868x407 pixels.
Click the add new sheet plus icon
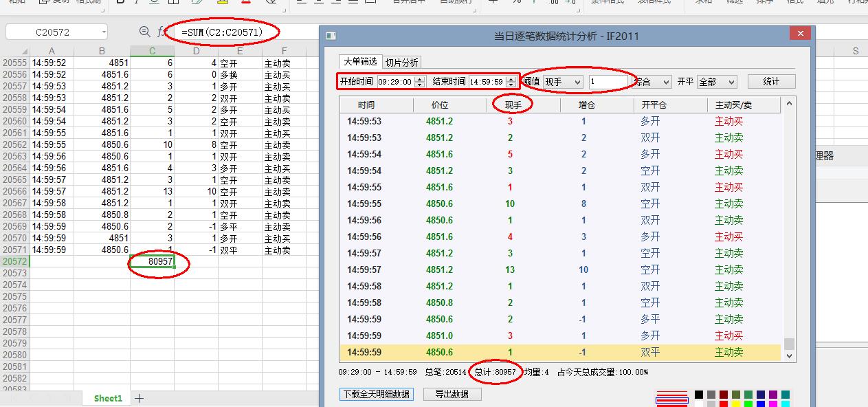tap(139, 398)
